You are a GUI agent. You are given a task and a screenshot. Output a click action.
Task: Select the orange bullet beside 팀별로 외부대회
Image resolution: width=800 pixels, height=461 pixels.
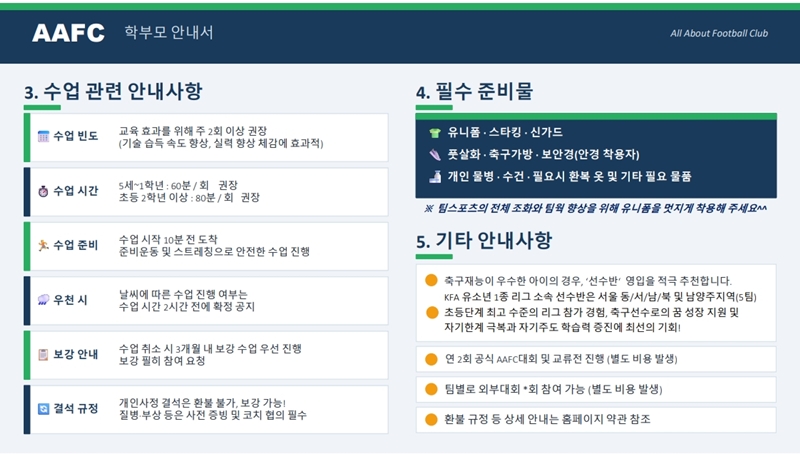click(x=431, y=389)
